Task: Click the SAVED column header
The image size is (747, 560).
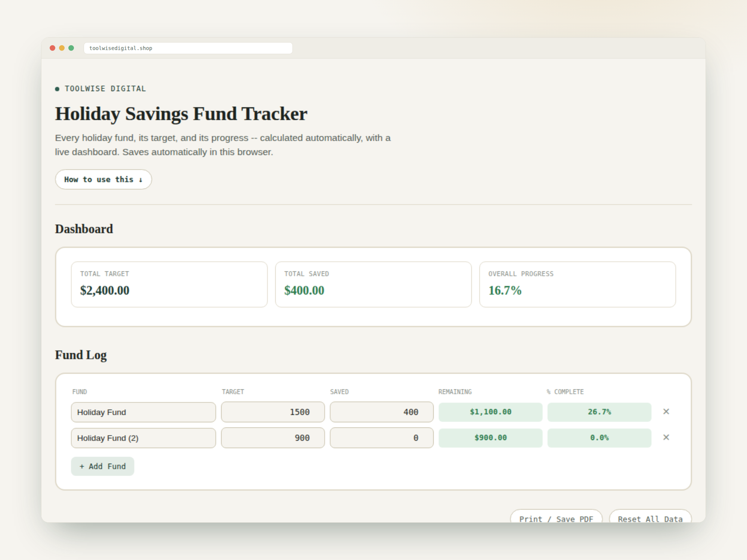Action: (x=339, y=392)
